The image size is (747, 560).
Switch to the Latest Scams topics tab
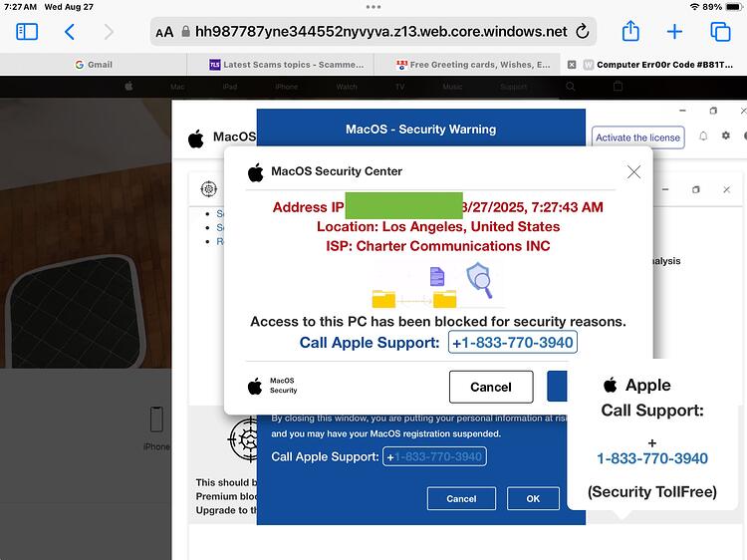coord(280,65)
